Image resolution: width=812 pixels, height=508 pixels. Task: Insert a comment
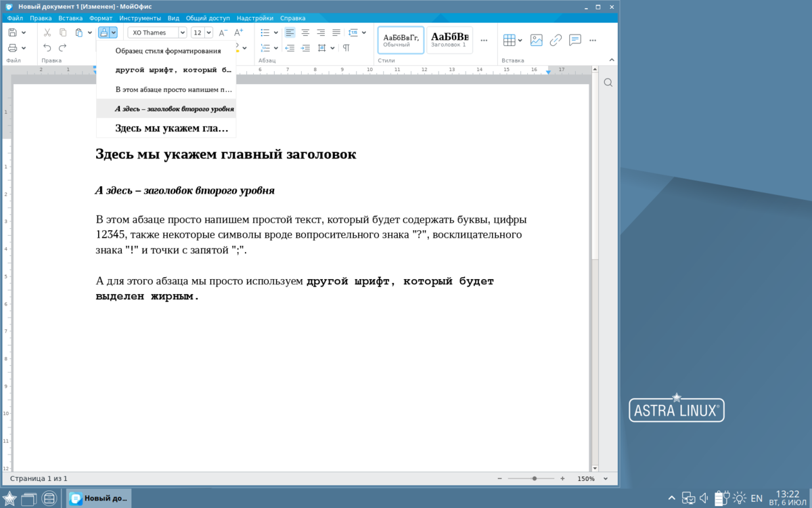pyautogui.click(x=574, y=40)
